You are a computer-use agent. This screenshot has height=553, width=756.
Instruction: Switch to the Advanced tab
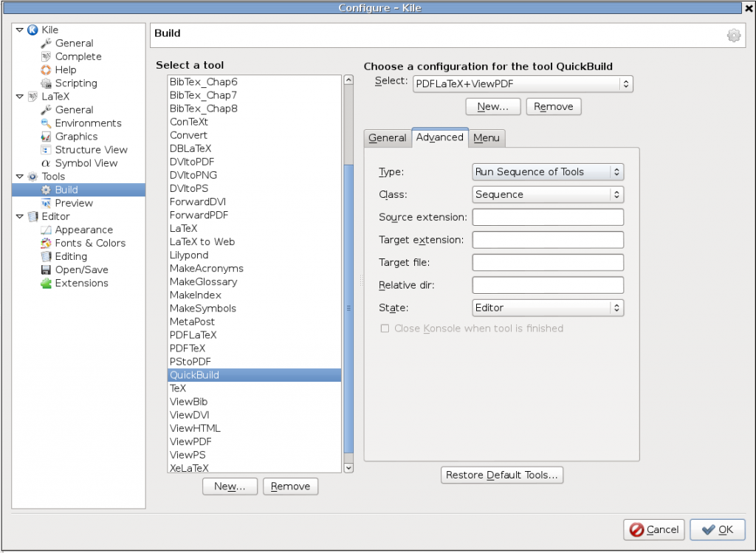coord(440,137)
